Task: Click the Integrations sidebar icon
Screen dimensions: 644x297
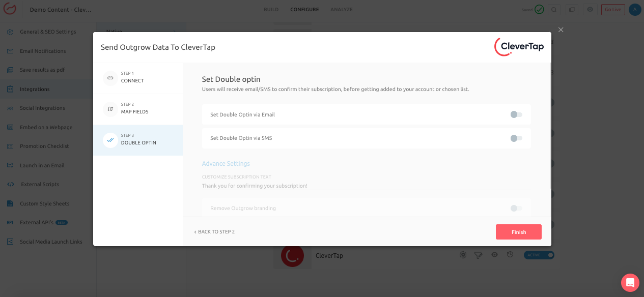Action: pos(10,89)
